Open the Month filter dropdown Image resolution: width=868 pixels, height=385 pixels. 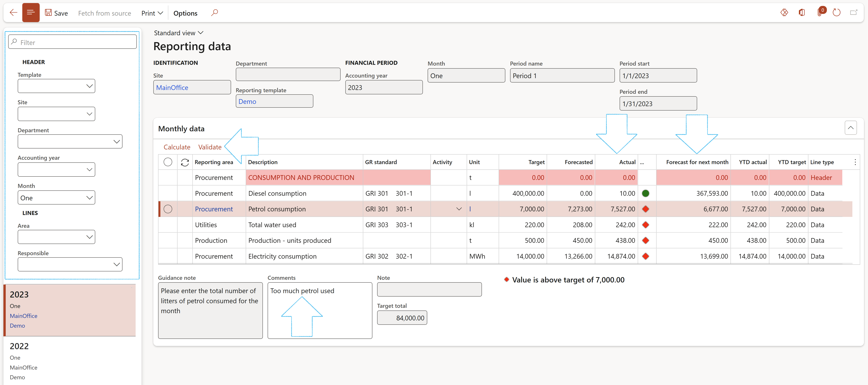click(89, 198)
